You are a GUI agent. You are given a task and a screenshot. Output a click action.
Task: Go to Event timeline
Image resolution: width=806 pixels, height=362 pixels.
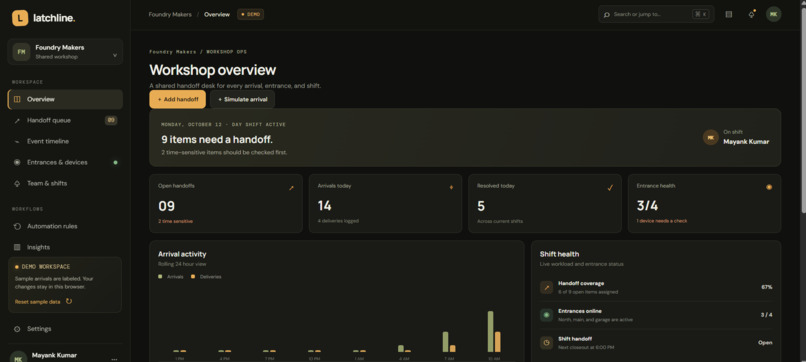click(x=65, y=141)
